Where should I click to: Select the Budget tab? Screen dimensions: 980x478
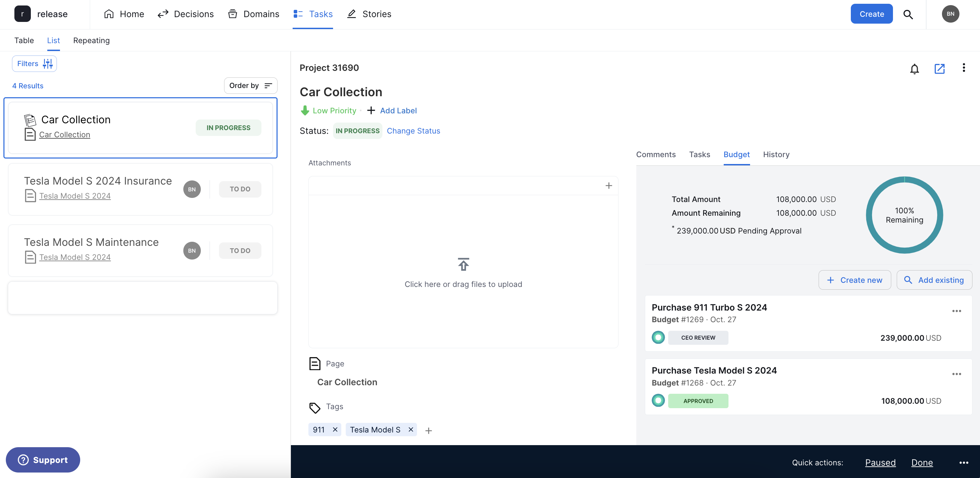tap(736, 154)
